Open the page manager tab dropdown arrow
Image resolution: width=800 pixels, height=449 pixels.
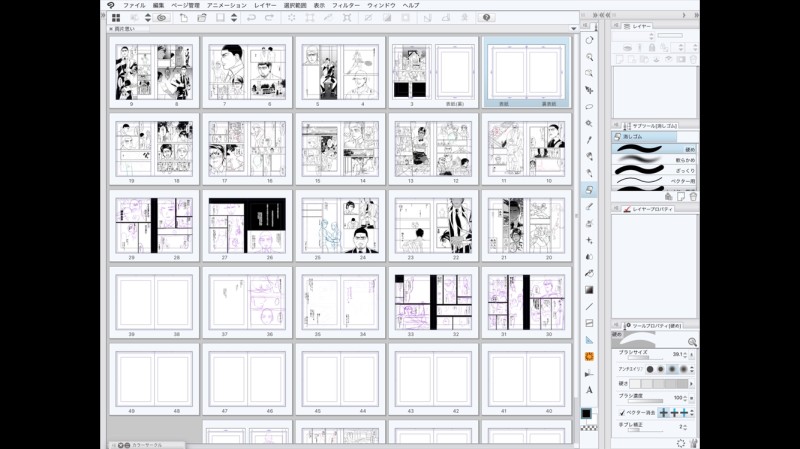(x=573, y=29)
